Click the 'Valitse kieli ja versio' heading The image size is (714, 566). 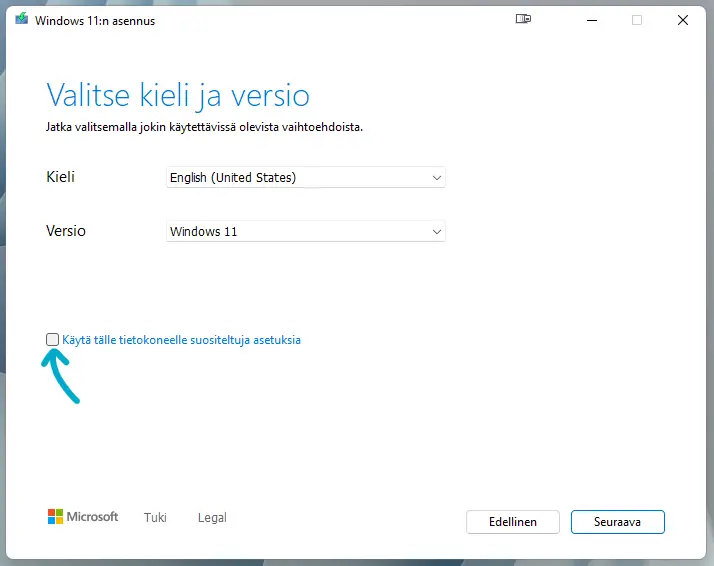(x=178, y=96)
